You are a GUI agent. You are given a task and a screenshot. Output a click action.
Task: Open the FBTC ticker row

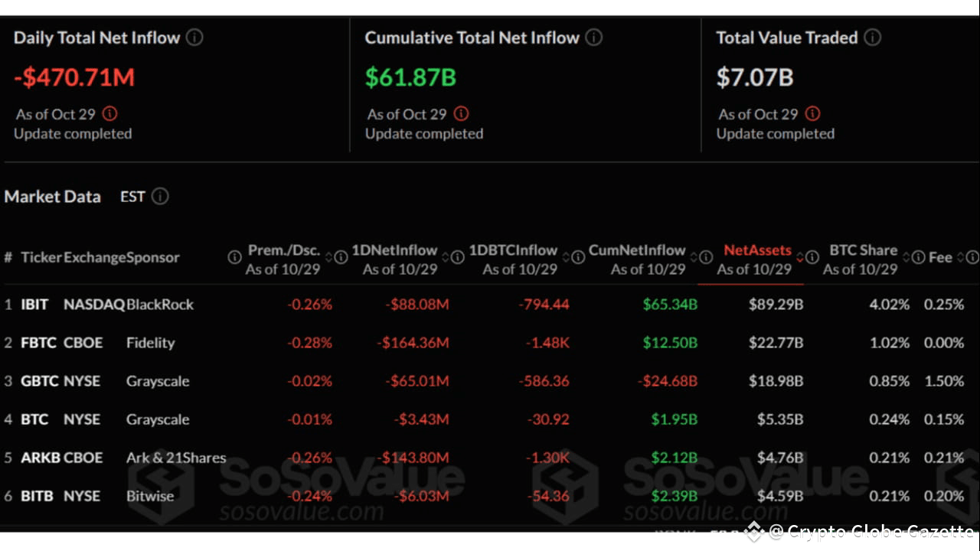point(38,343)
